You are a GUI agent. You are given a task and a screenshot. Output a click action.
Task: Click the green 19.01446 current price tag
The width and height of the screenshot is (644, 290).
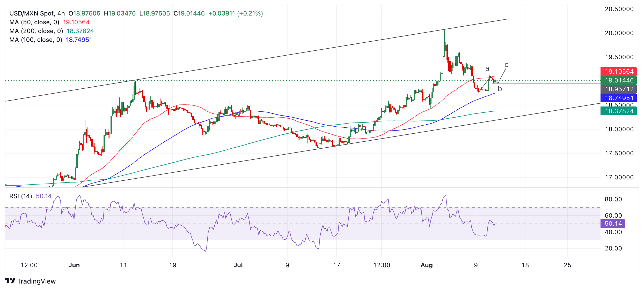coord(619,80)
